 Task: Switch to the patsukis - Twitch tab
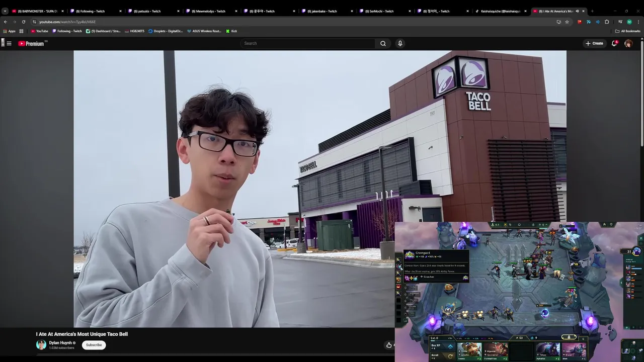coord(153,11)
